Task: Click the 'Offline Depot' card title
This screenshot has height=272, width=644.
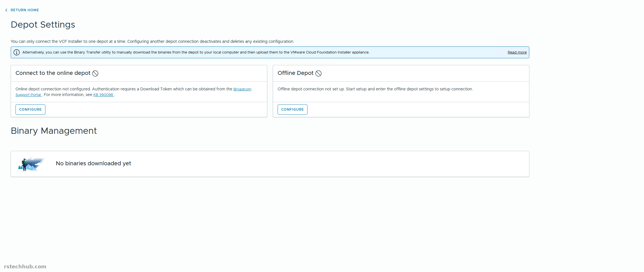Action: pyautogui.click(x=295, y=73)
